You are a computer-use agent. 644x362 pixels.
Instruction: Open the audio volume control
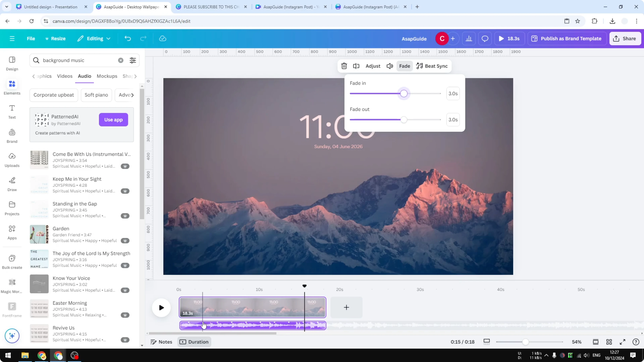[389, 66]
